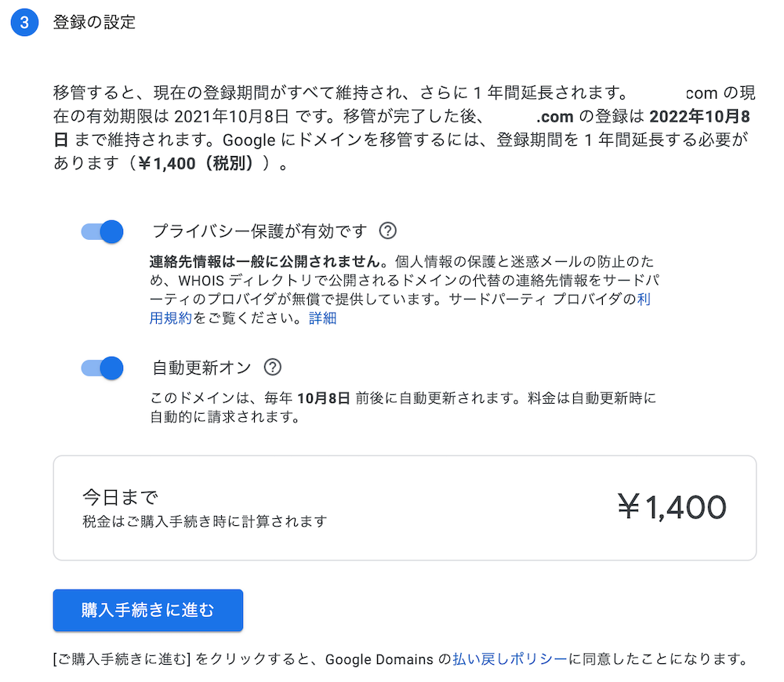This screenshot has height=682, width=784.
Task: Click the bold 2022年10月8 expiry date
Action: pos(699,117)
